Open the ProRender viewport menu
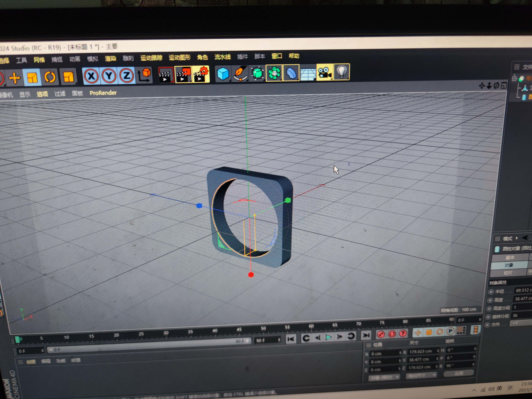The width and height of the screenshot is (532, 399). (103, 93)
